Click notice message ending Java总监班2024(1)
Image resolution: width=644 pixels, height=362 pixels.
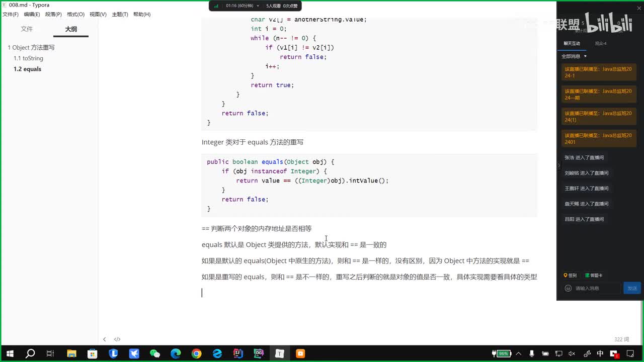pyautogui.click(x=599, y=117)
